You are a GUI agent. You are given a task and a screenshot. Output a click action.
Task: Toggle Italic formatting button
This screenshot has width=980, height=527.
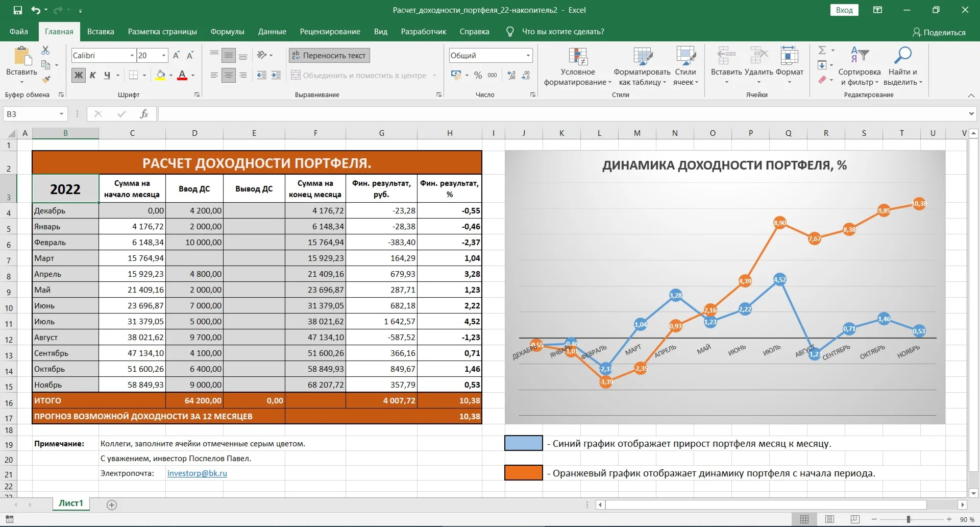pos(93,76)
